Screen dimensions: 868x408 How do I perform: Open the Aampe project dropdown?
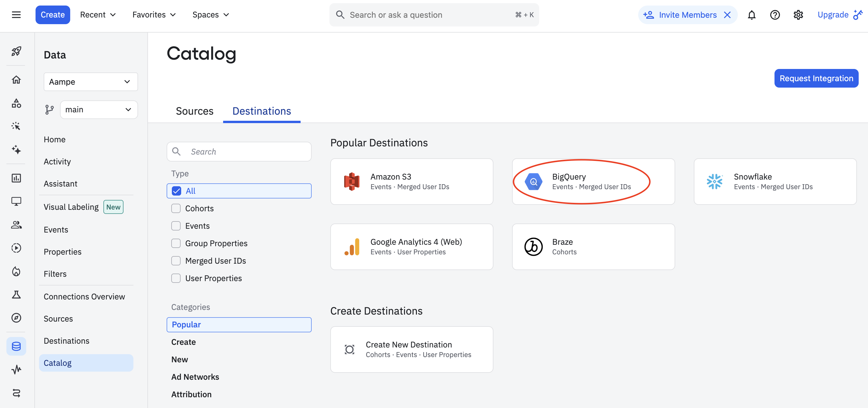(90, 81)
